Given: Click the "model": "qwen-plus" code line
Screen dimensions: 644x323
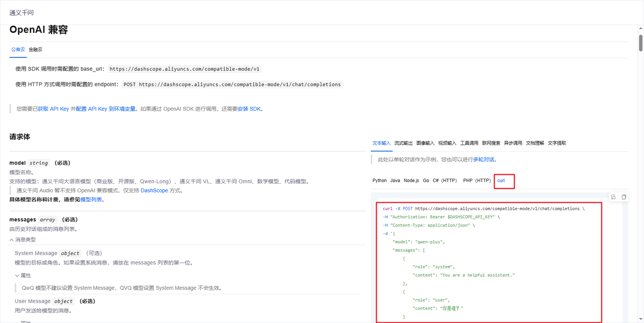Looking at the screenshot, I should pyautogui.click(x=419, y=242).
